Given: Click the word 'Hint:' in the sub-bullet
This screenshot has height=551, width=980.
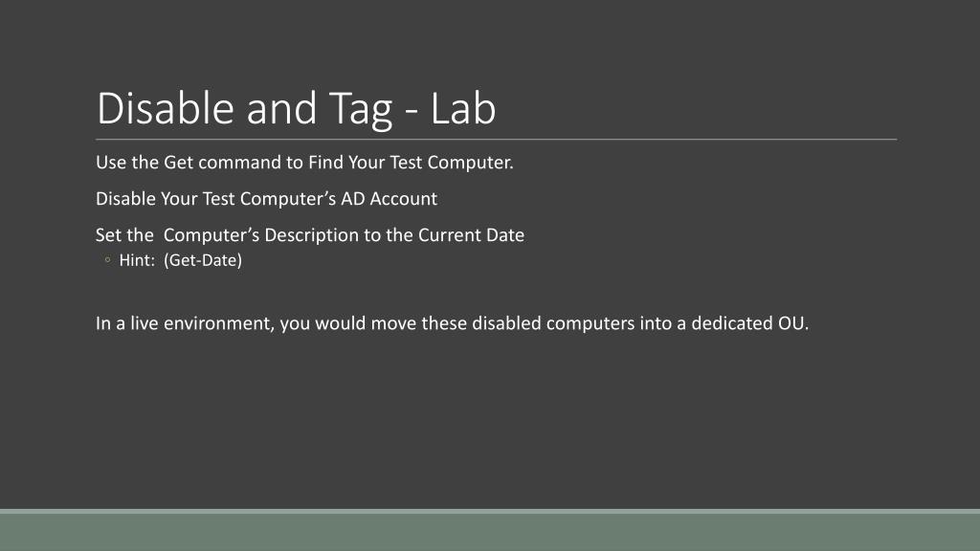Looking at the screenshot, I should [137, 260].
